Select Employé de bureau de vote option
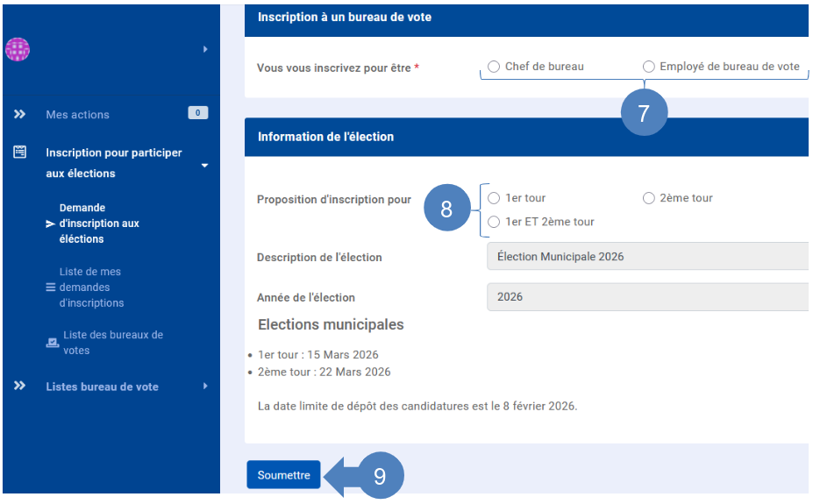813x504 pixels. pyautogui.click(x=649, y=67)
